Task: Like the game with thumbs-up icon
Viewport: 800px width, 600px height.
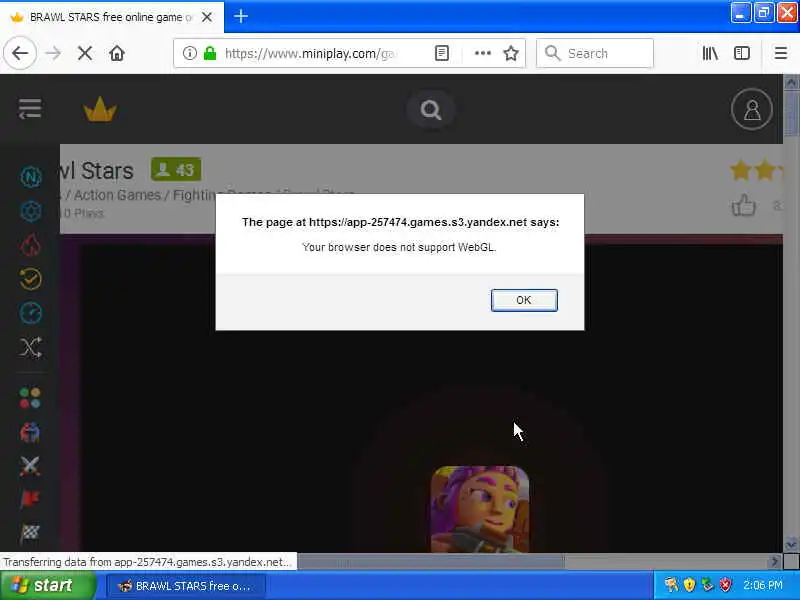Action: click(x=743, y=206)
